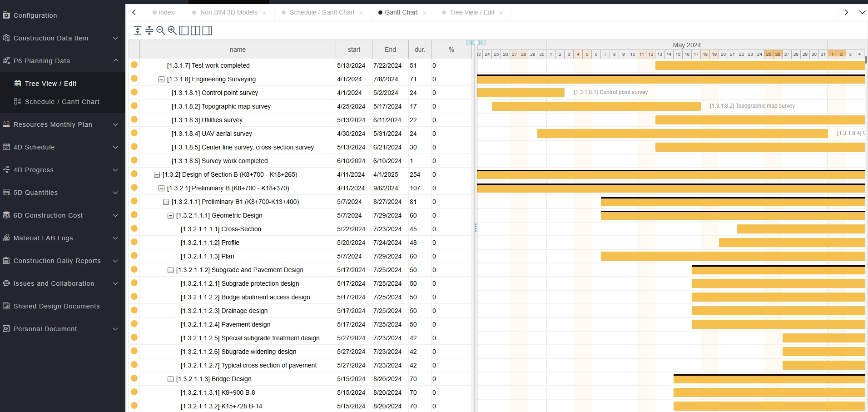Expand the Resources Monthly Plan chevron

click(115, 124)
